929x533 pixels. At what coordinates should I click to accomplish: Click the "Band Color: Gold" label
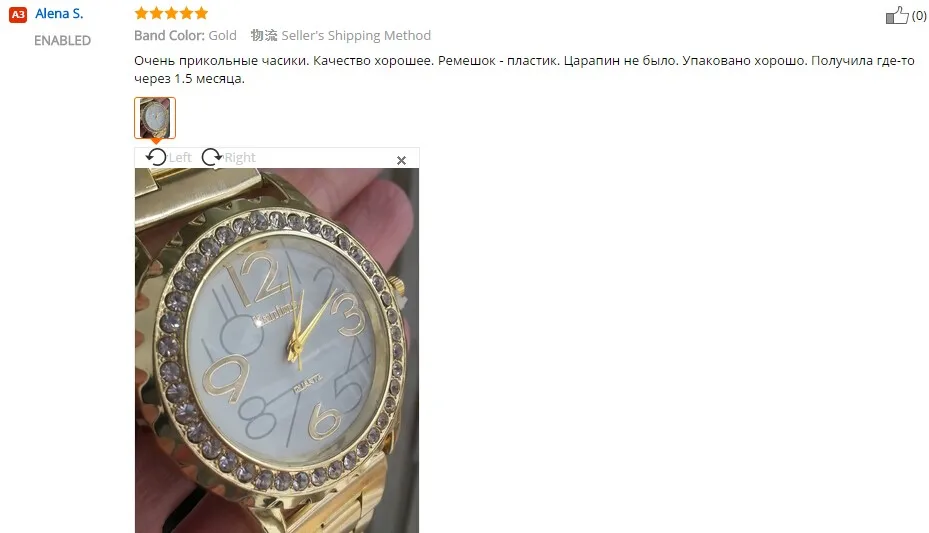(x=185, y=36)
